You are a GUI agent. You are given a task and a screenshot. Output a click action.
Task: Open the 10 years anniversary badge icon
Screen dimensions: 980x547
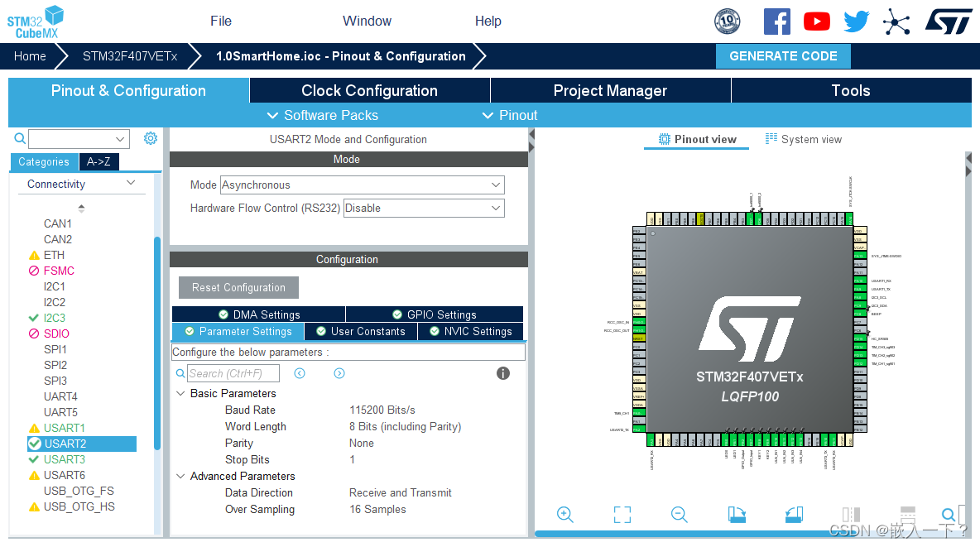pyautogui.click(x=727, y=22)
